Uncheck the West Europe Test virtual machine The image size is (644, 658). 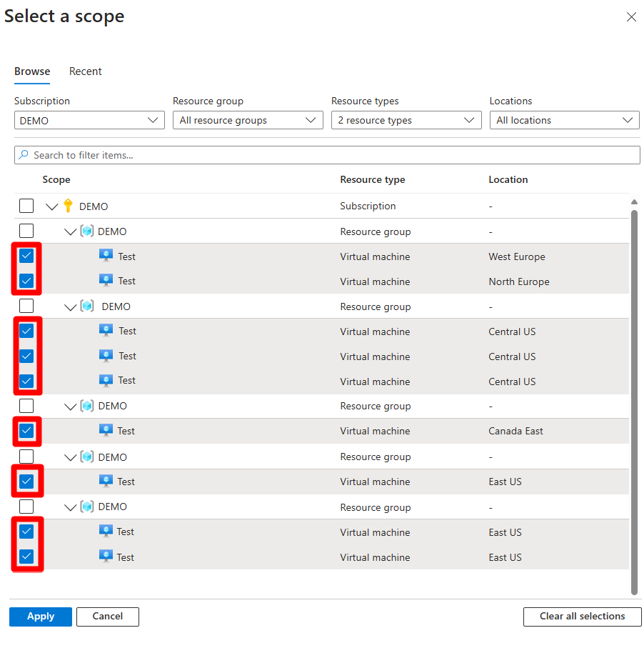26,256
